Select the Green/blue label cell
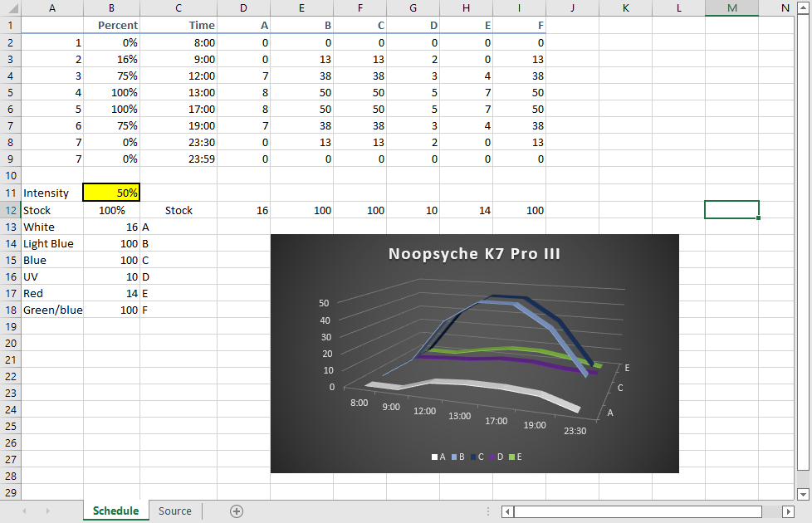This screenshot has width=812, height=523. coord(52,310)
